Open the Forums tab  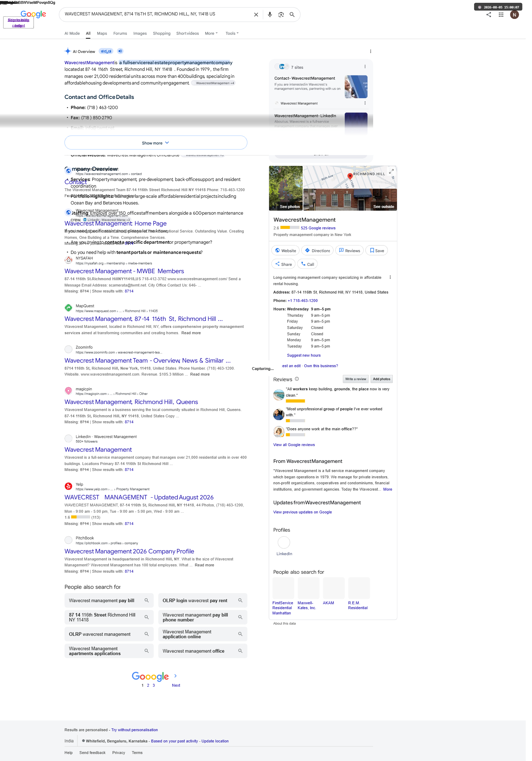pos(120,33)
